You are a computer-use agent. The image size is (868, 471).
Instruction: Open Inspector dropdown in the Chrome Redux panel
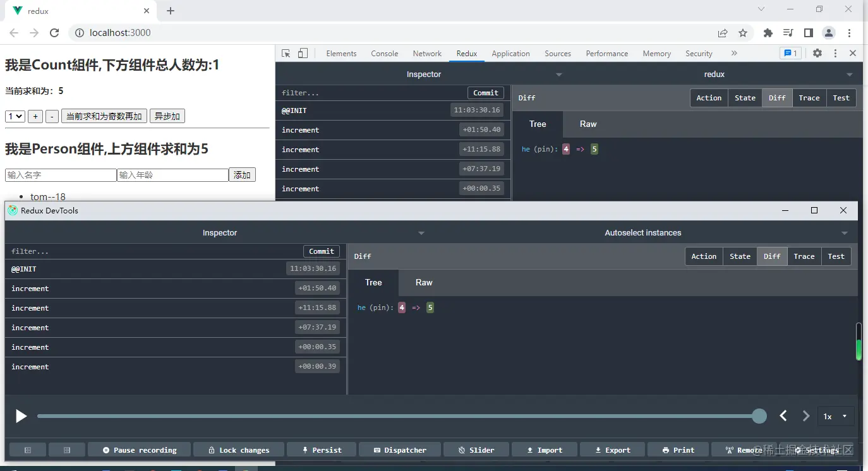click(x=424, y=75)
